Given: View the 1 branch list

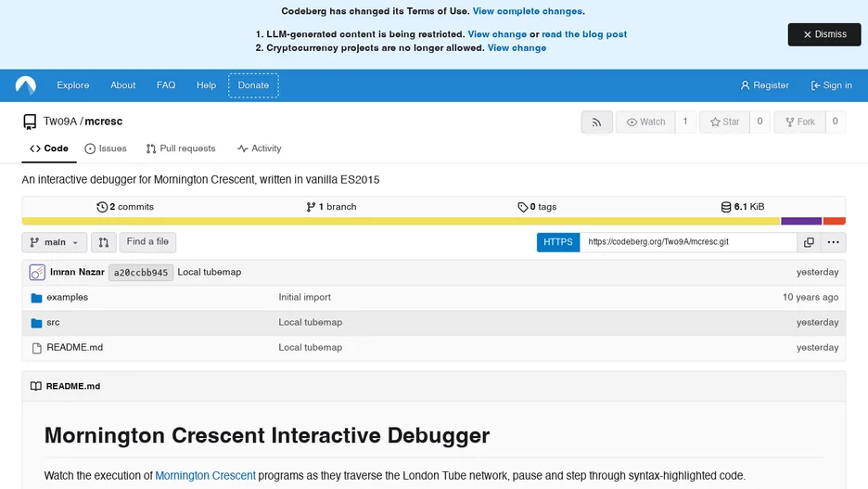Looking at the screenshot, I should (331, 207).
